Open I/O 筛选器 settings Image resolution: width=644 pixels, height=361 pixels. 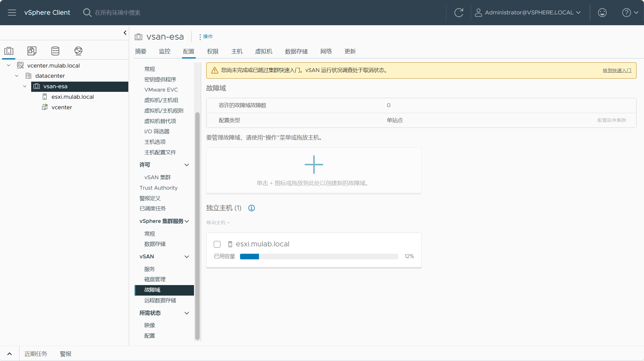tap(157, 131)
